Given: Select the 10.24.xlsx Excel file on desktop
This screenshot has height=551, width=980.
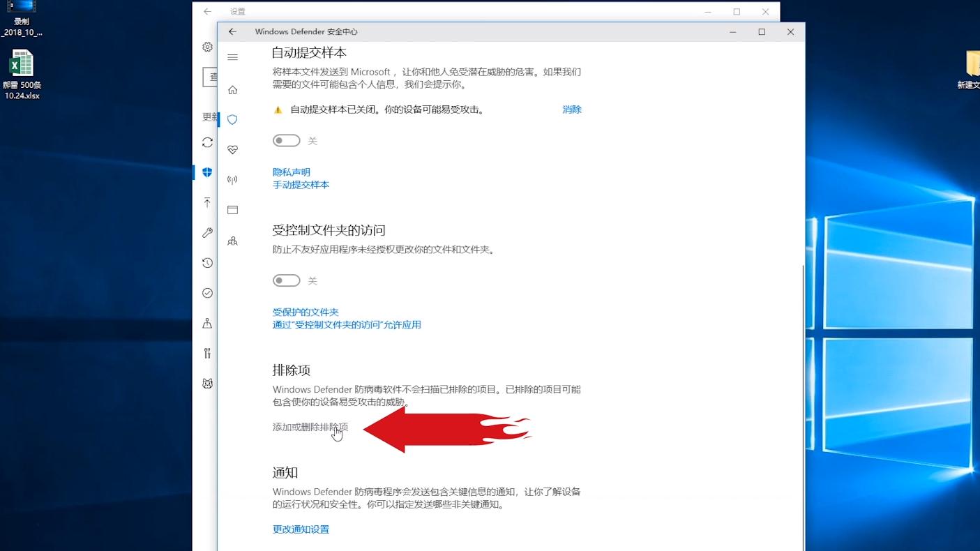Looking at the screenshot, I should coord(22,75).
